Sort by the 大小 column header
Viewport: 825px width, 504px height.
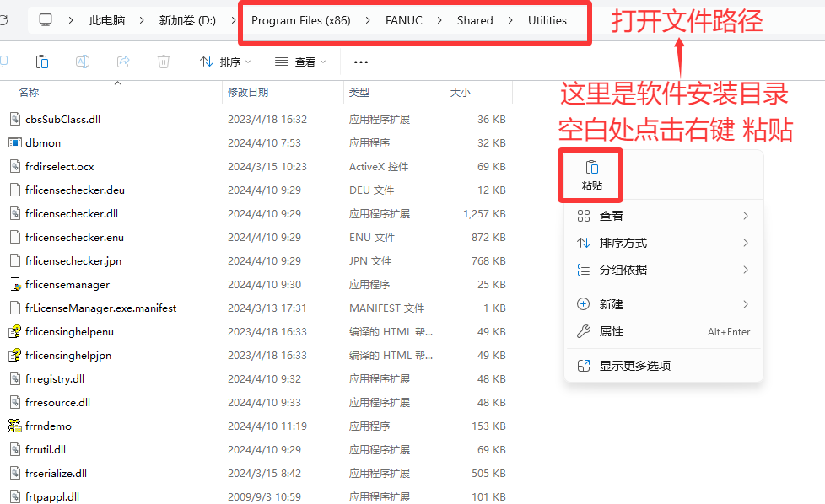tap(461, 92)
